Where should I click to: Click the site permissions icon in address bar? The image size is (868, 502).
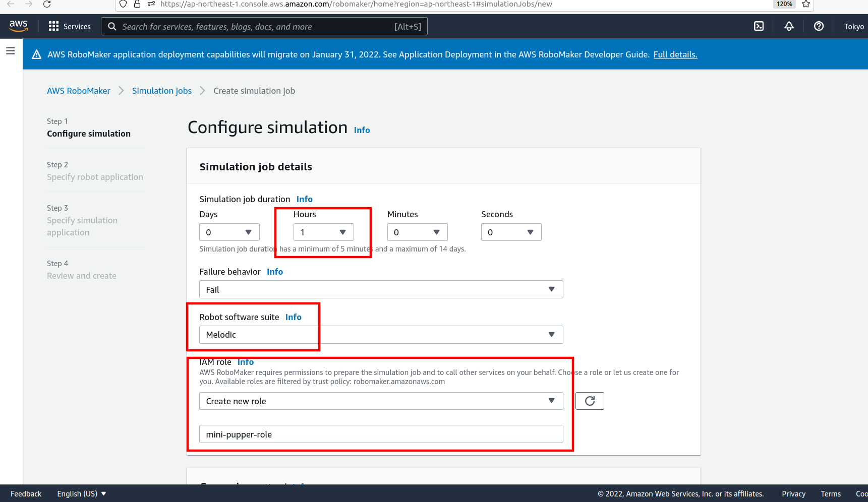coord(151,4)
